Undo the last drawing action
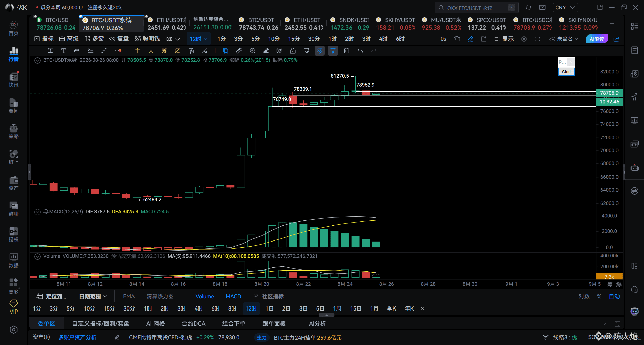Screen dimensions: 644x345 pyautogui.click(x=360, y=51)
